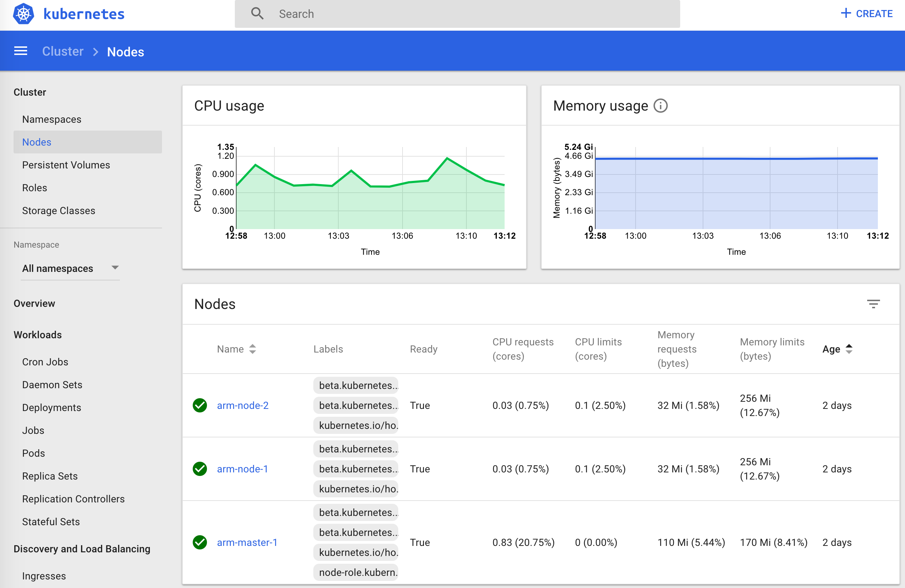Screen dimensions: 905x588
Task: Select Nodes in the sidebar
Action: pos(87,142)
